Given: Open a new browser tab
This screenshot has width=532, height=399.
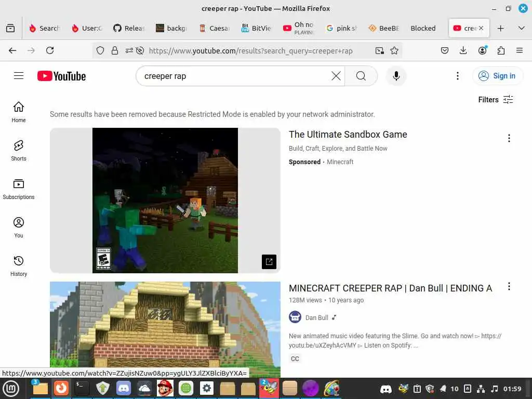Looking at the screenshot, I should pyautogui.click(x=500, y=28).
